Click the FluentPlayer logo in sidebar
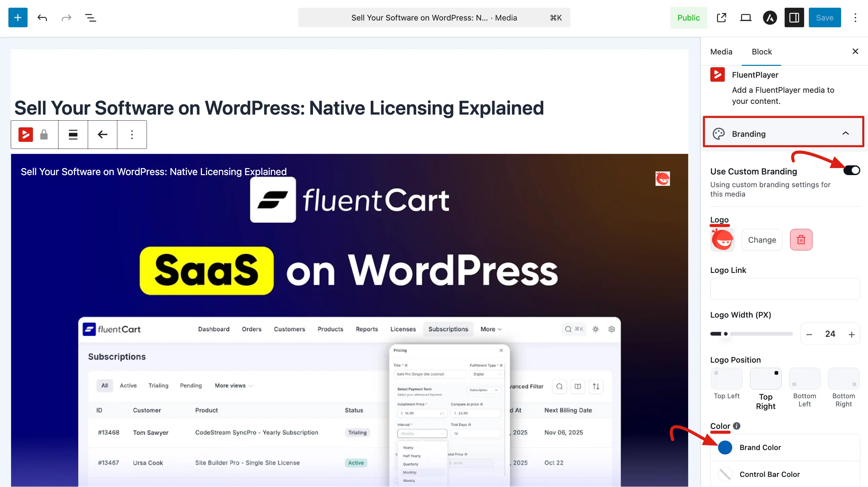This screenshot has width=868, height=487. click(x=717, y=75)
